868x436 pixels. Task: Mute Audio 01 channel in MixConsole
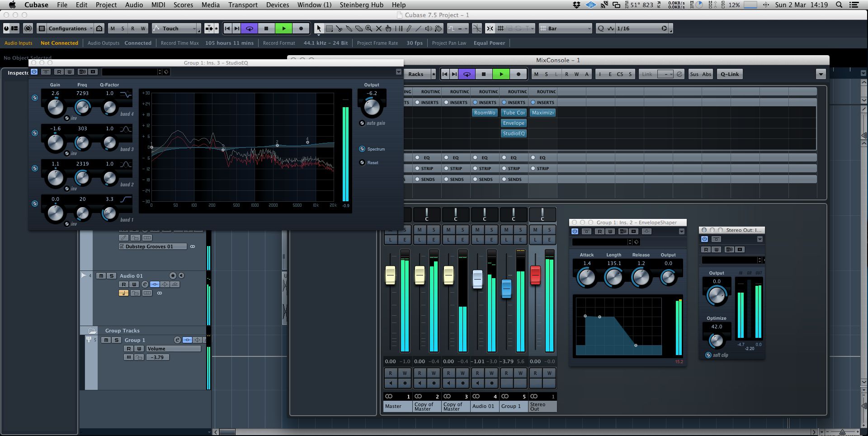[477, 230]
